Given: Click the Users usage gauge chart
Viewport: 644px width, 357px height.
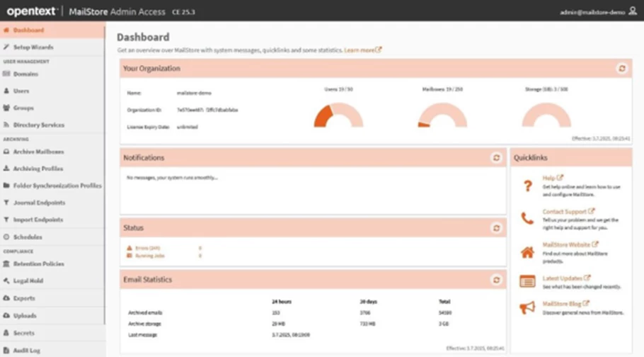Looking at the screenshot, I should tap(338, 115).
